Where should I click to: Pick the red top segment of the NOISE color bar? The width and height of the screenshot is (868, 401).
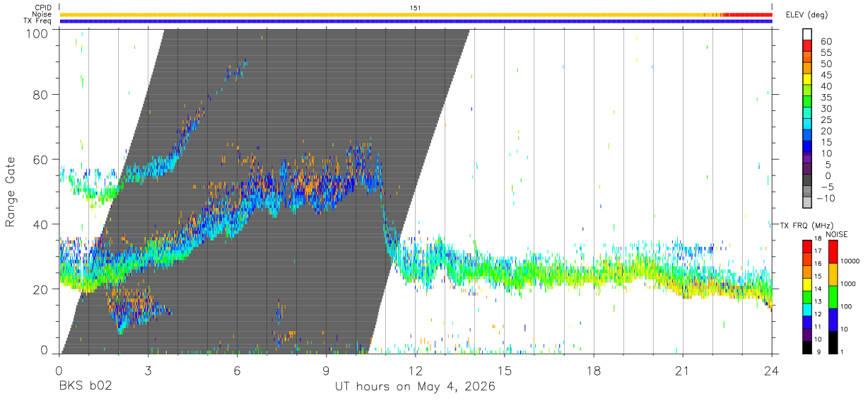point(833,252)
